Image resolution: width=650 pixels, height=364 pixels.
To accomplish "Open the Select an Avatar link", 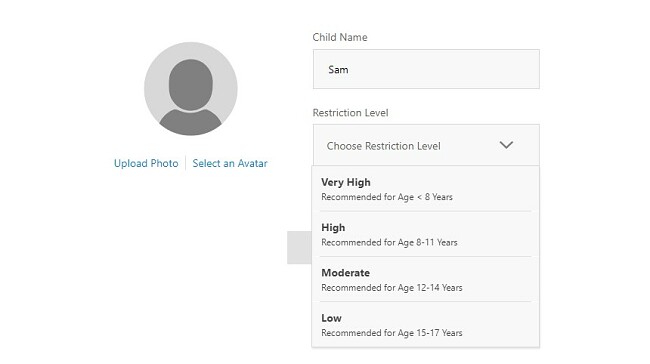I will pos(230,163).
